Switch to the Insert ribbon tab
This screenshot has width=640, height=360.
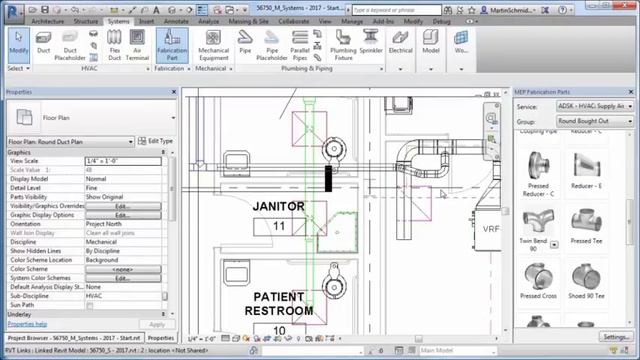tap(146, 21)
